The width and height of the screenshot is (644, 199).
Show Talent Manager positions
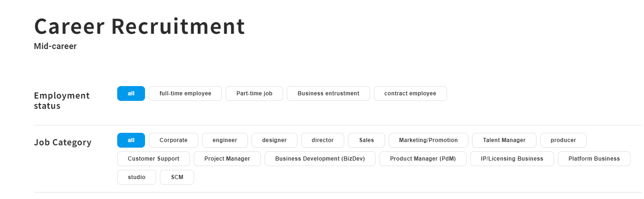pos(504,140)
